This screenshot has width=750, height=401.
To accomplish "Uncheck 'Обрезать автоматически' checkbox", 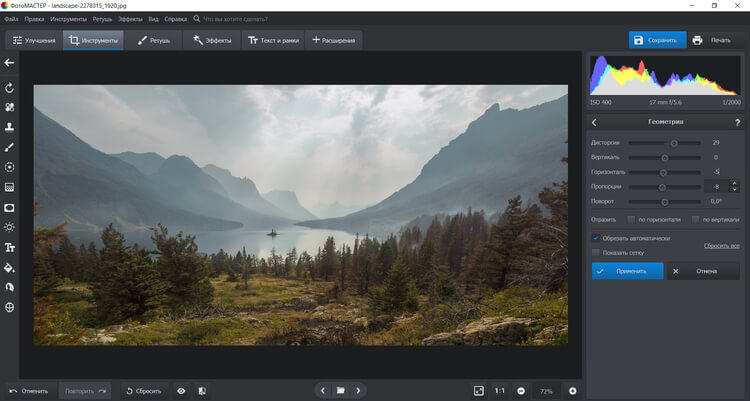I will pyautogui.click(x=596, y=238).
